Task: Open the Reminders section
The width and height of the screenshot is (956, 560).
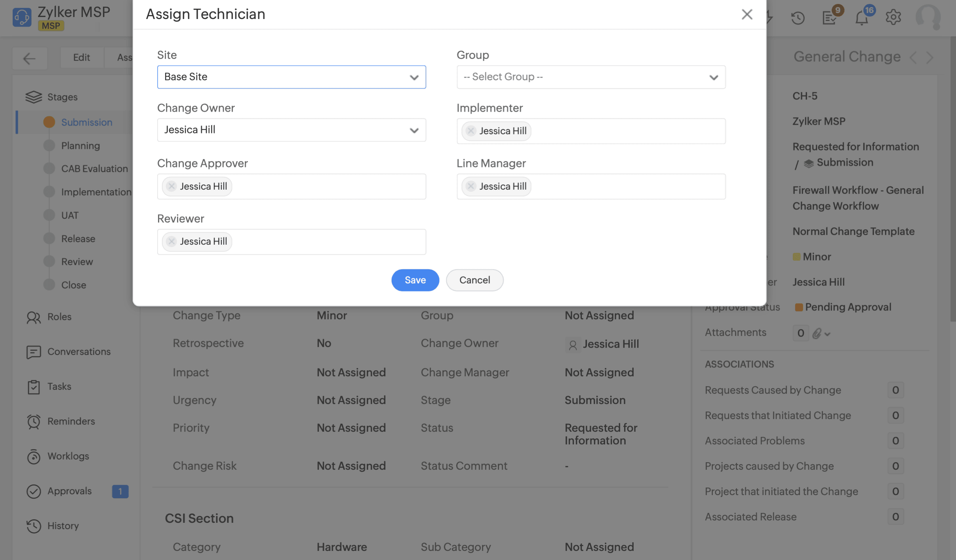Action: tap(71, 421)
